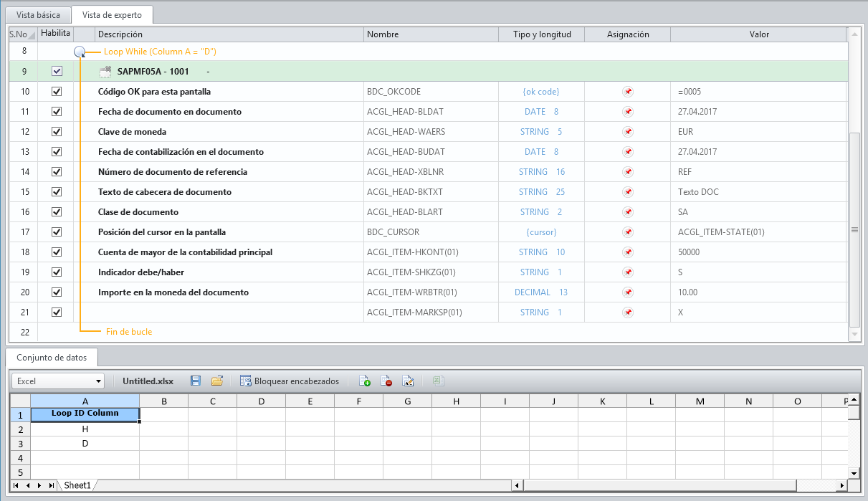
Task: Click the script grid vertical scrollbar thumb
Action: pos(854,229)
